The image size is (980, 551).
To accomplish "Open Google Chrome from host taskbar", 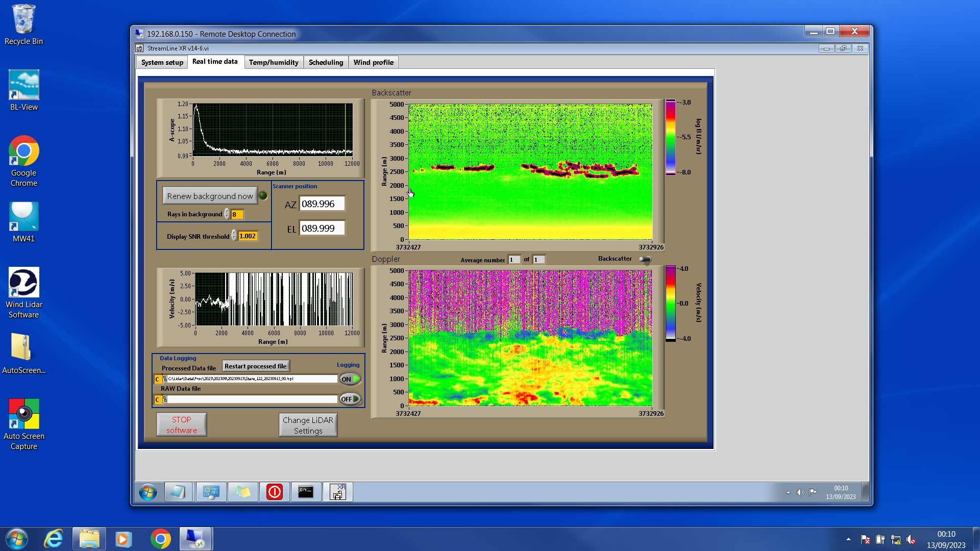I will (x=160, y=539).
